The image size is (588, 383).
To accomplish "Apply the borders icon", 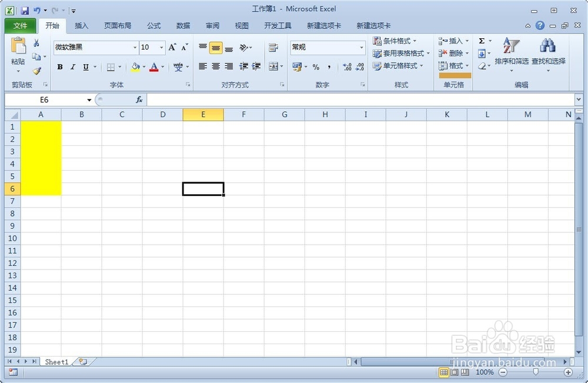I will click(x=111, y=67).
